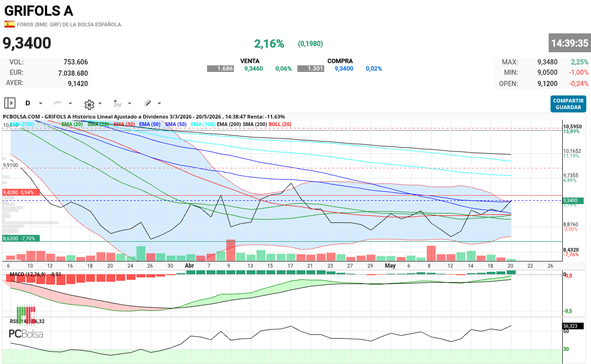The image size is (591, 364).
Task: Click the COMPRA volume box 1.301
Action: (x=311, y=69)
